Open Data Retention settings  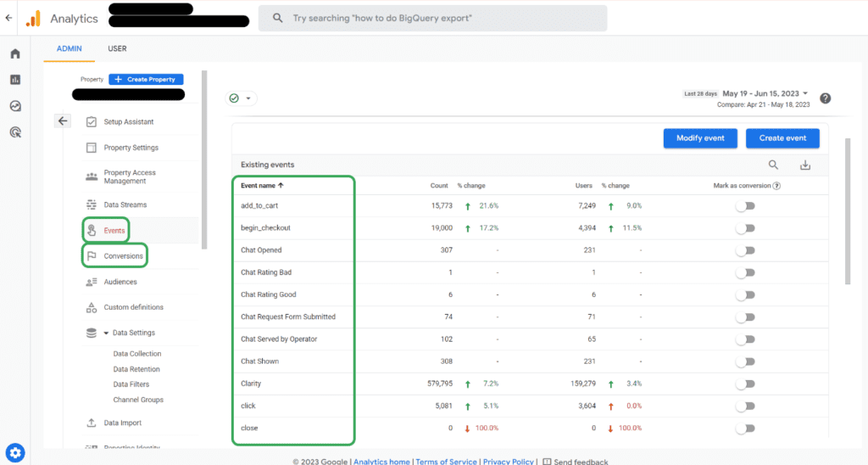tap(136, 369)
